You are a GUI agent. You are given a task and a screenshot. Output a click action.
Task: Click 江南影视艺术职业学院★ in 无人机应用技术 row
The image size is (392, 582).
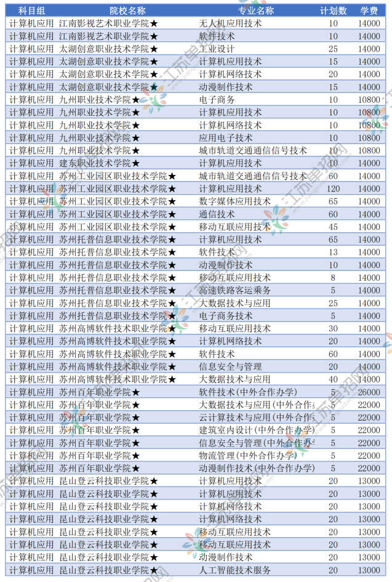tap(109, 23)
